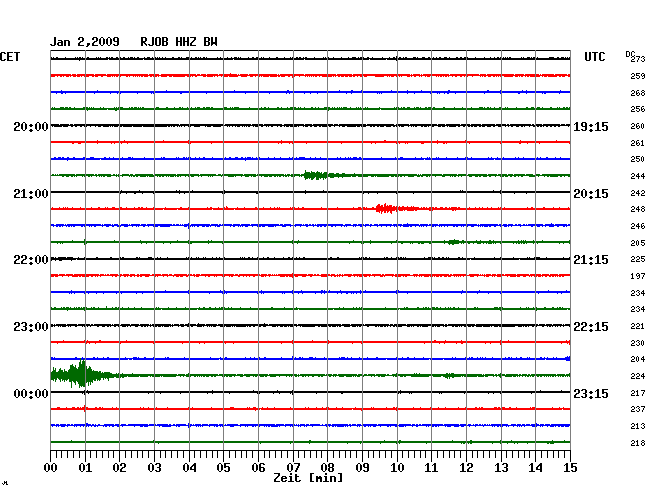
Task: Click the '08' minute tick label
Action: click(327, 467)
